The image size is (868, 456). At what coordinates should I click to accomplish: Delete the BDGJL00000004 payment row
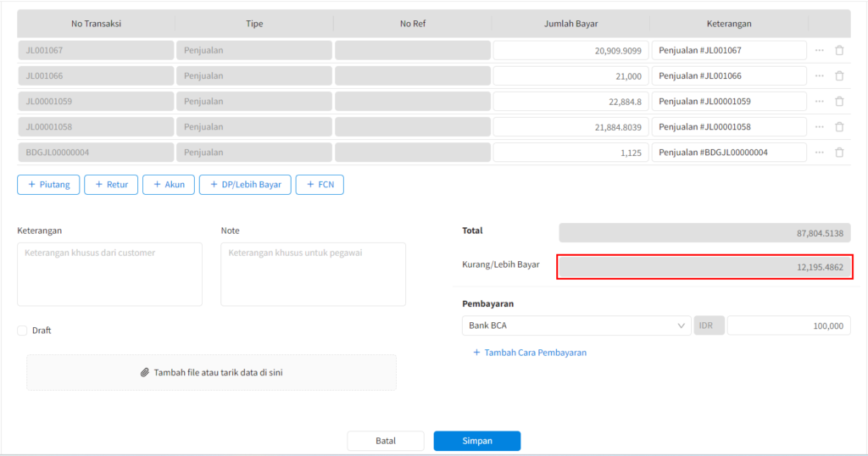click(x=839, y=153)
